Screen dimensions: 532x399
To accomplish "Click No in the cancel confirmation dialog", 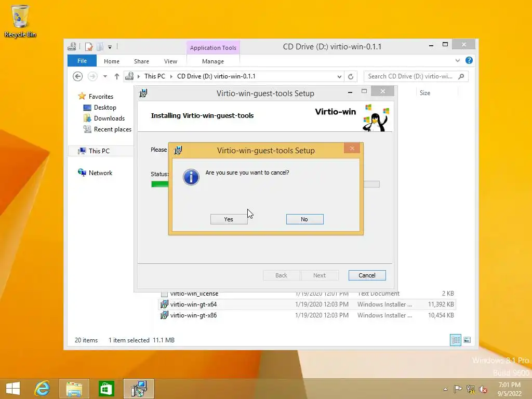I will tap(304, 219).
